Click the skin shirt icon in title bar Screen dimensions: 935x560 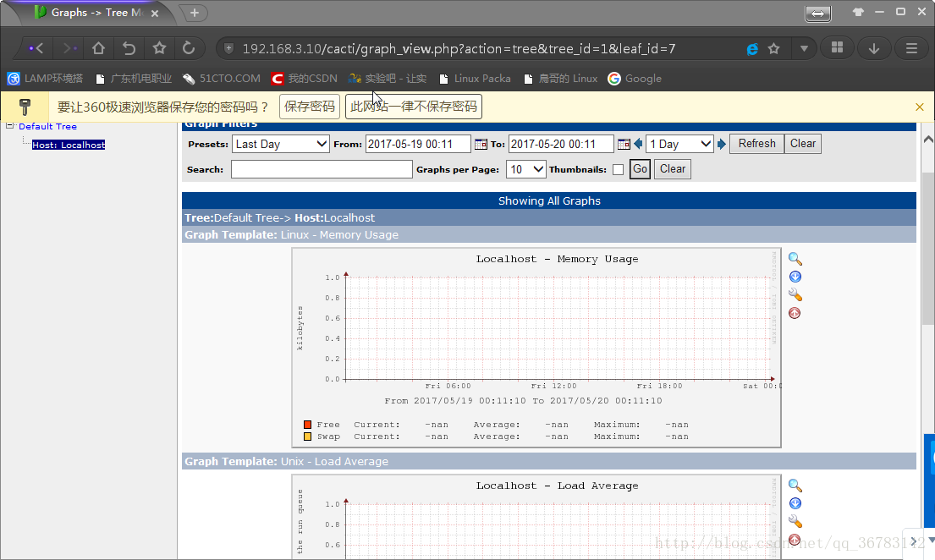(858, 12)
